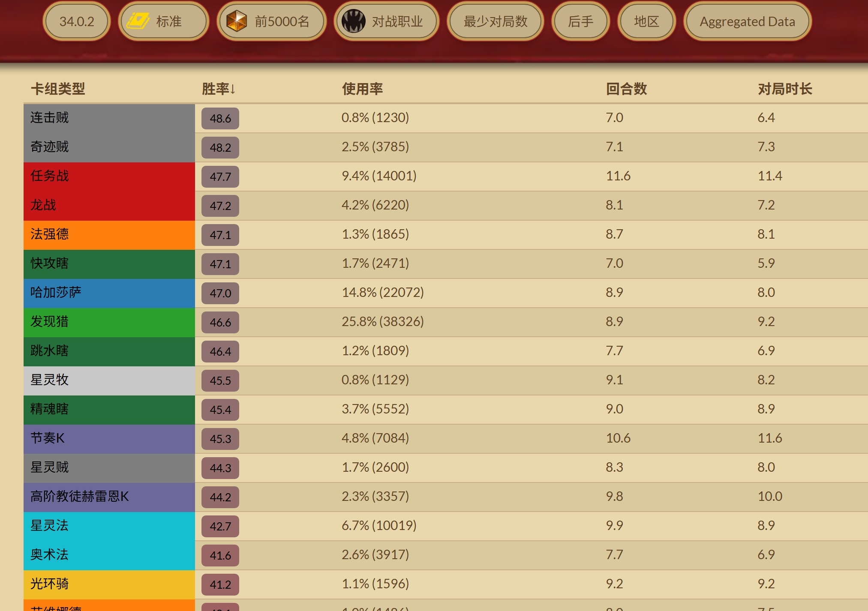Viewport: 868px width, 611px height.
Task: Open the 最少对局数 filter dropdown
Action: click(495, 21)
